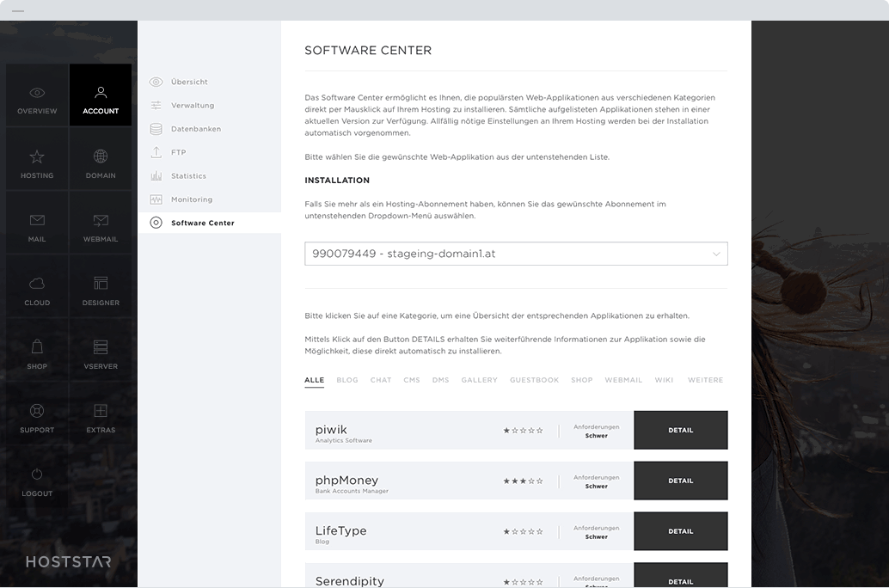Click the piwik application title
Image resolution: width=889 pixels, height=588 pixels.
pyautogui.click(x=331, y=429)
